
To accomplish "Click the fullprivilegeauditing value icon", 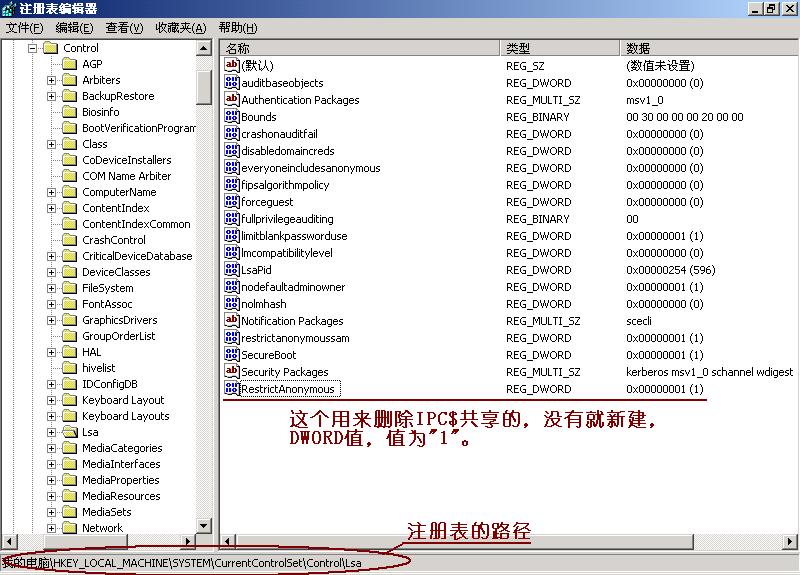I will (x=232, y=218).
